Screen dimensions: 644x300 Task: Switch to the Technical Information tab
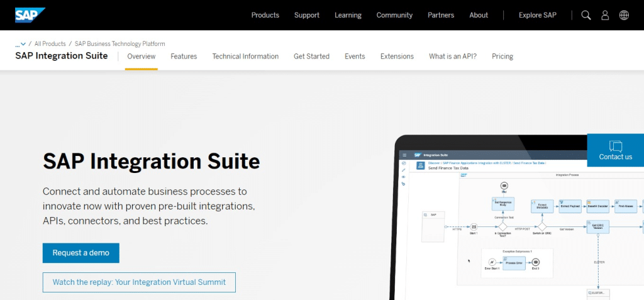coord(245,57)
